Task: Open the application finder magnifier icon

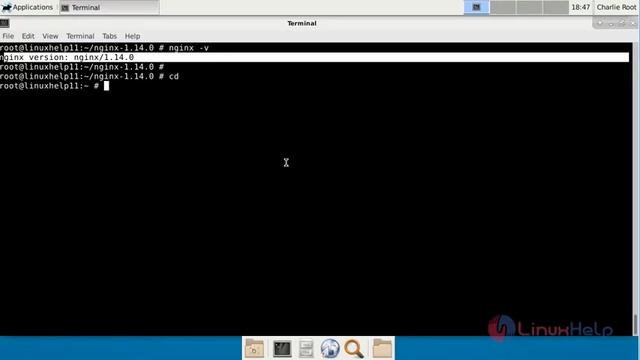Action: click(x=354, y=349)
